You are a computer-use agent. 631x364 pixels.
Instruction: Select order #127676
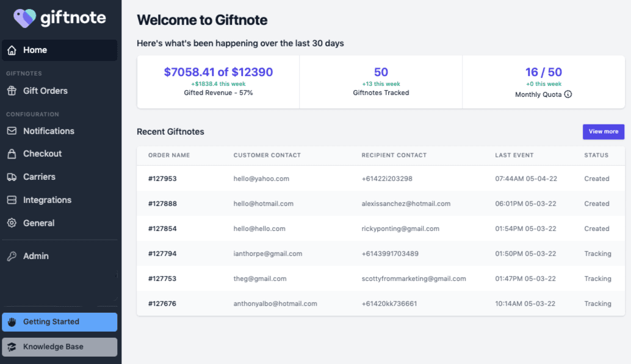[x=162, y=304]
